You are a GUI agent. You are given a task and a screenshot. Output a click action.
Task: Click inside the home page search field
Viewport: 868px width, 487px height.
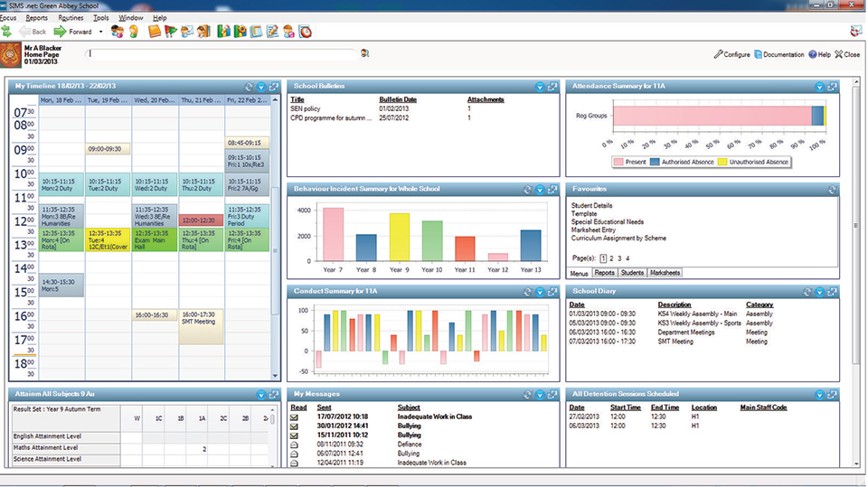[x=222, y=53]
